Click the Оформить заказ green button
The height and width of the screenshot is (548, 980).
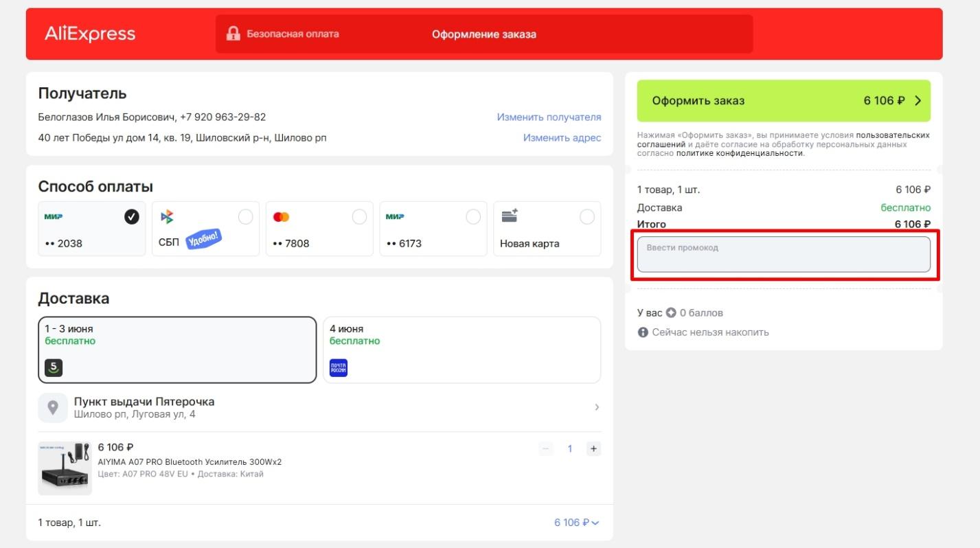click(x=784, y=101)
